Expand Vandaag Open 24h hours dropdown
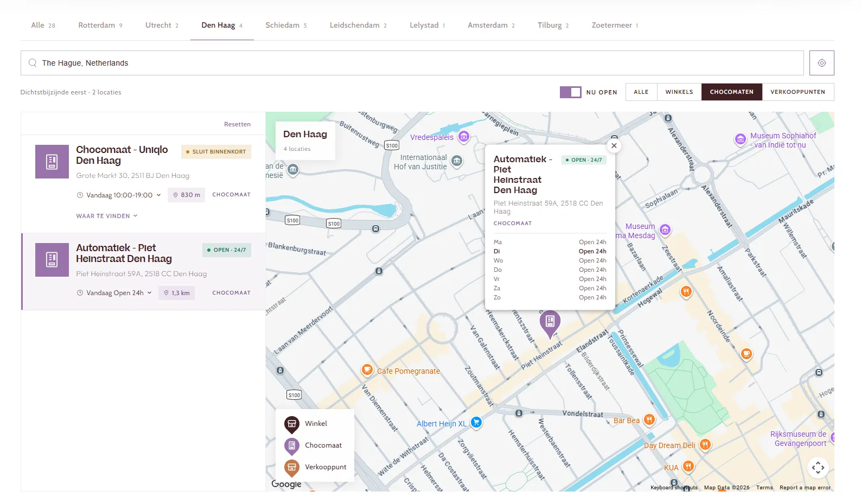 [x=114, y=293]
